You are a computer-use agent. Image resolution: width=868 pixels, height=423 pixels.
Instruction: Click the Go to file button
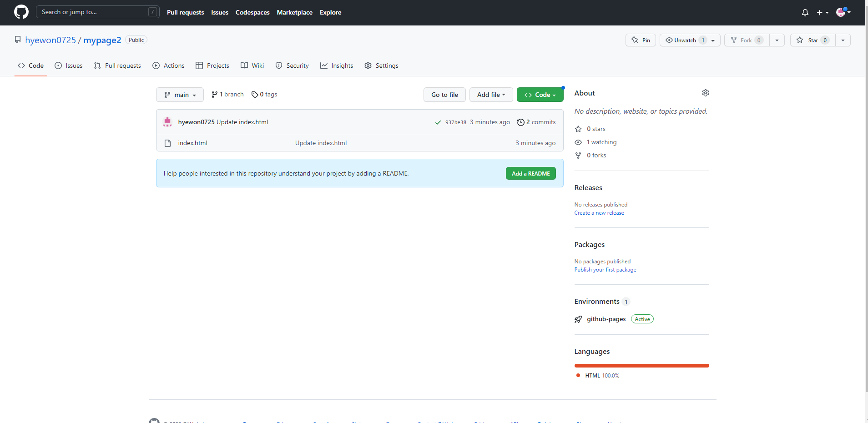point(444,95)
